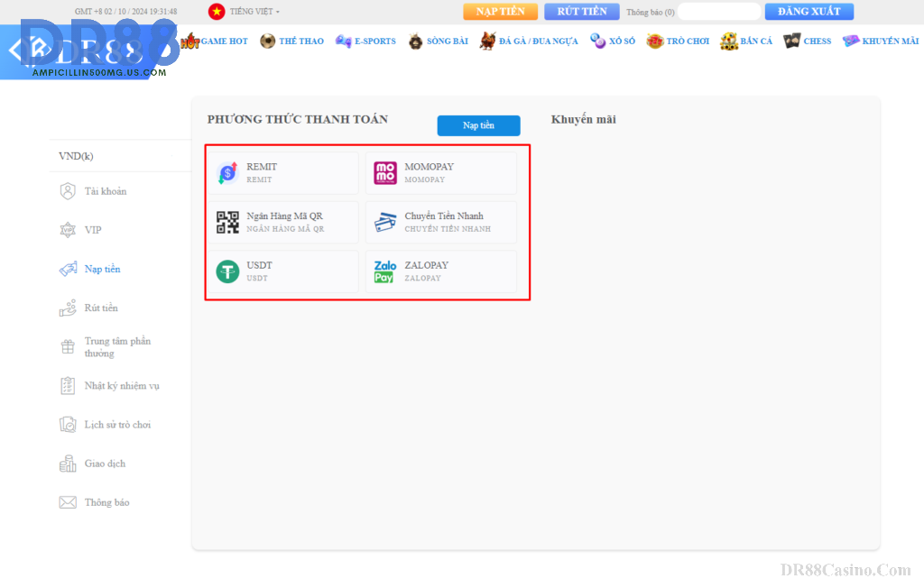Choose the USDT Tether icon
The height and width of the screenshot is (588, 924).
point(227,271)
